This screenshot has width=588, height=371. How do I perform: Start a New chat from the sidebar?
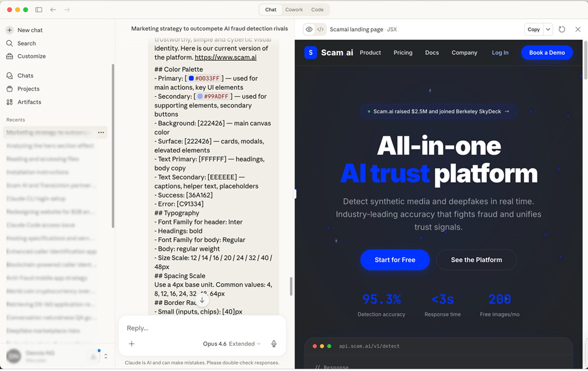pyautogui.click(x=30, y=30)
